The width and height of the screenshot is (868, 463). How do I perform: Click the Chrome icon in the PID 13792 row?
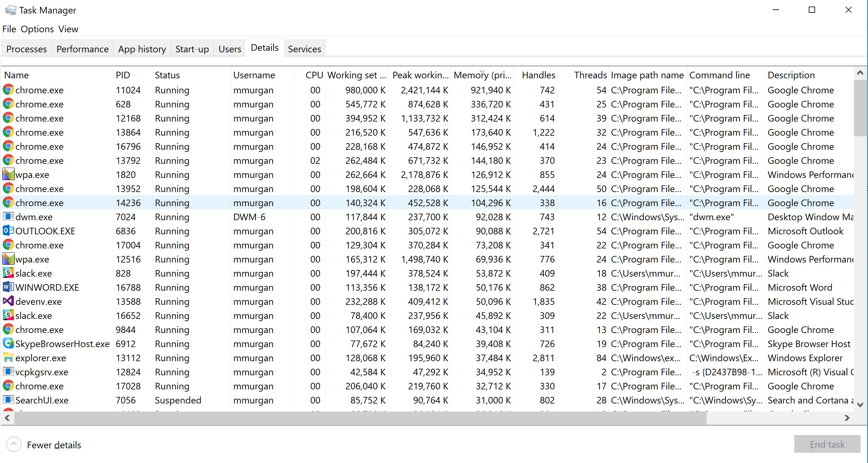click(x=8, y=160)
